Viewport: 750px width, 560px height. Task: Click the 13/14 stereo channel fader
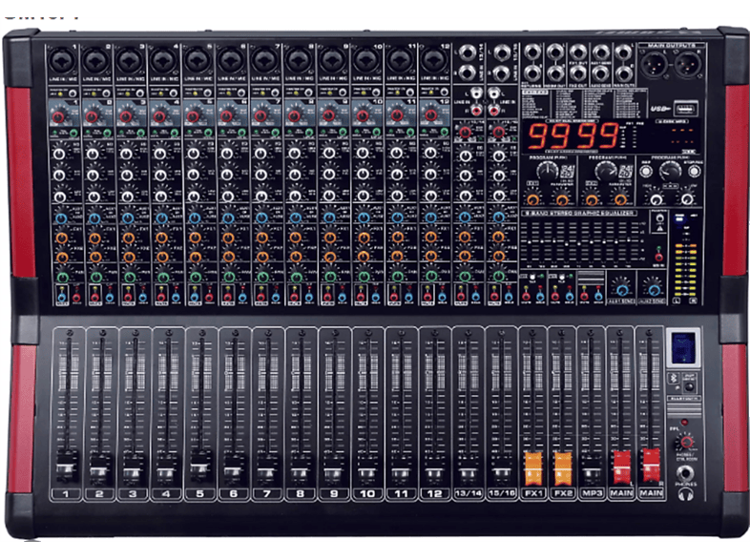[x=468, y=471]
